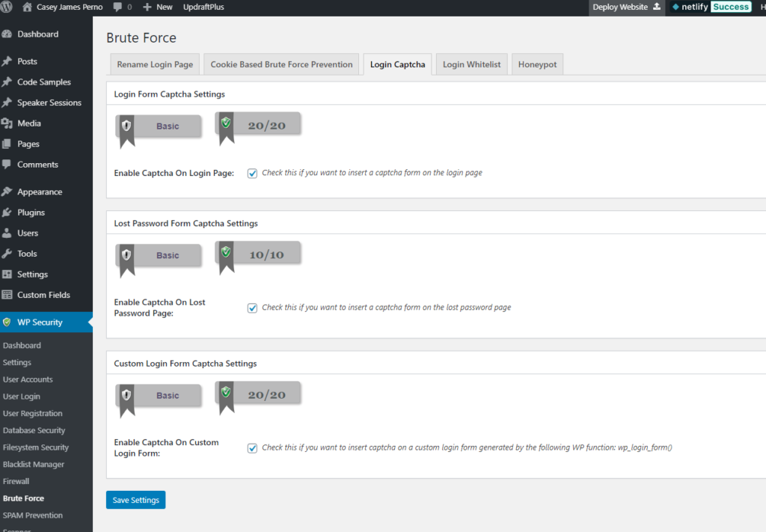This screenshot has width=766, height=532.
Task: Click the Appearance paintbrush icon
Action: [7, 192]
